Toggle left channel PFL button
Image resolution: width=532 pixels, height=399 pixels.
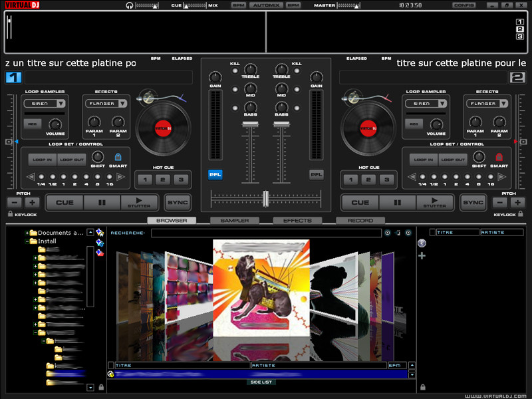tap(215, 174)
